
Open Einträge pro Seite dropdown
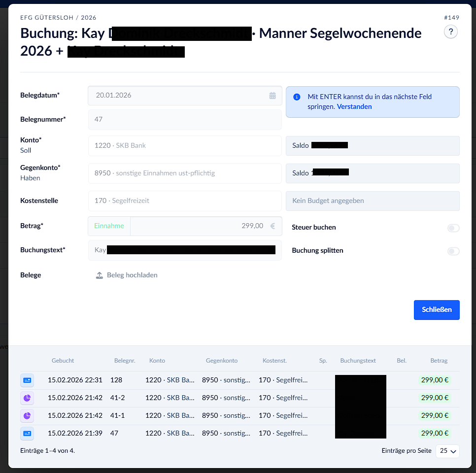pyautogui.click(x=447, y=451)
